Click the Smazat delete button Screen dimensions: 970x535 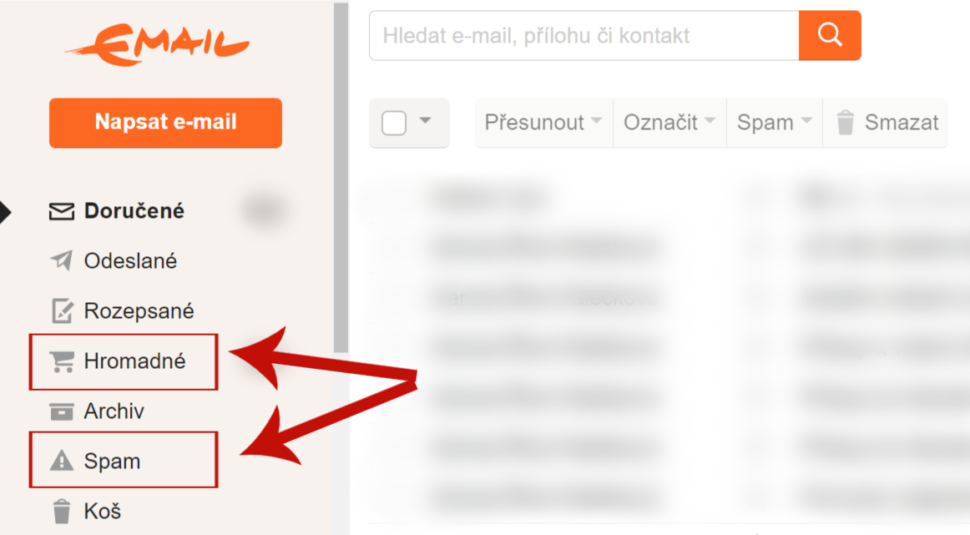tap(886, 122)
